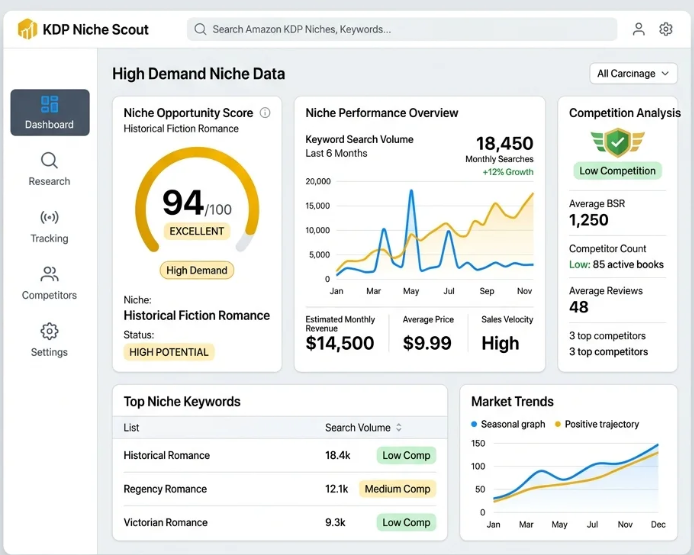Click the 9.3k search volume value
This screenshot has width=694, height=555.
335,522
